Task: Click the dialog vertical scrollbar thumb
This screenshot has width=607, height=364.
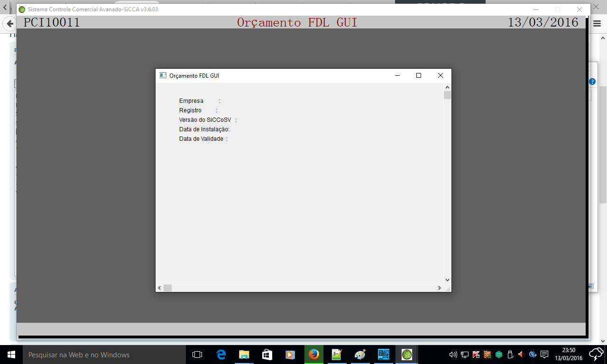Action: (x=447, y=95)
